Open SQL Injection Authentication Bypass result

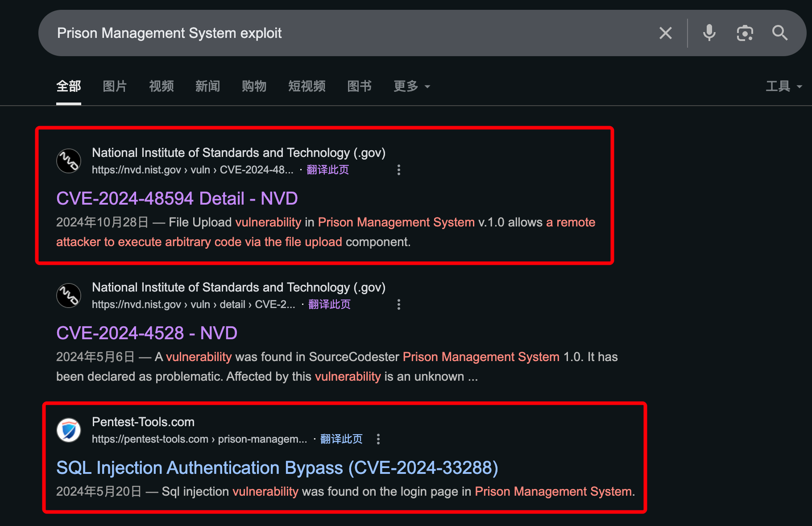(277, 468)
